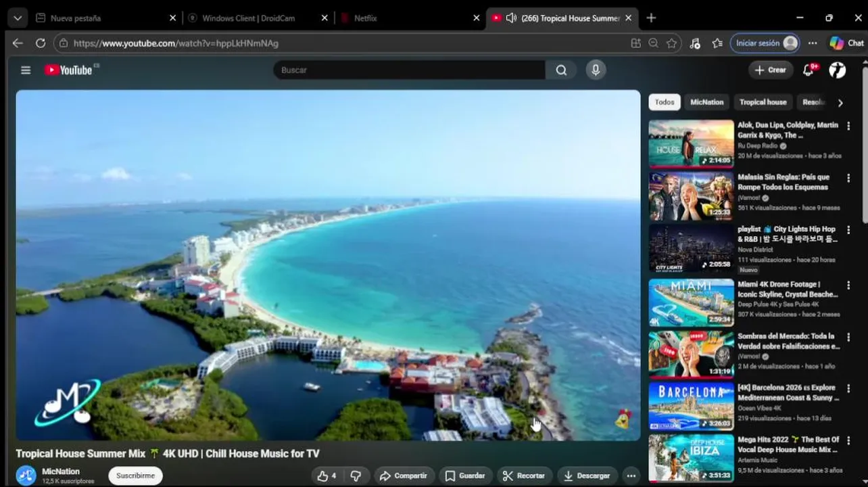Open more actions below the video

[x=631, y=476]
